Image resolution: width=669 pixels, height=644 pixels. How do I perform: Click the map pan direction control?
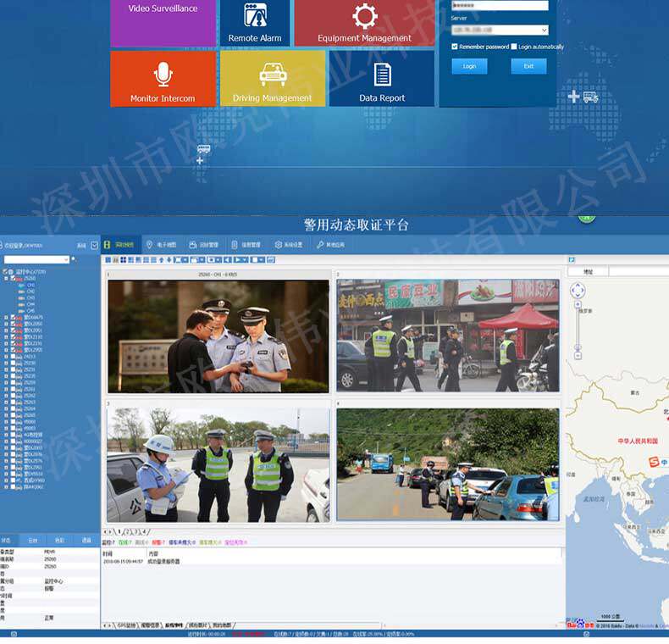pyautogui.click(x=578, y=291)
